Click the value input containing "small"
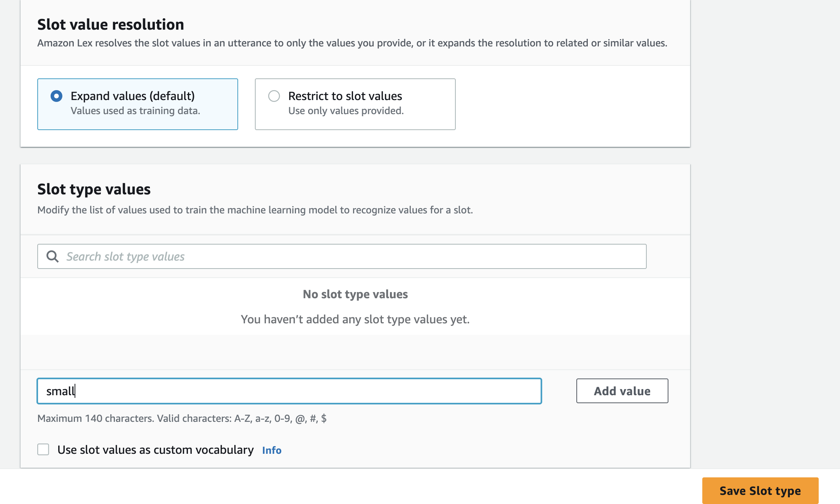Image resolution: width=840 pixels, height=504 pixels. point(289,391)
